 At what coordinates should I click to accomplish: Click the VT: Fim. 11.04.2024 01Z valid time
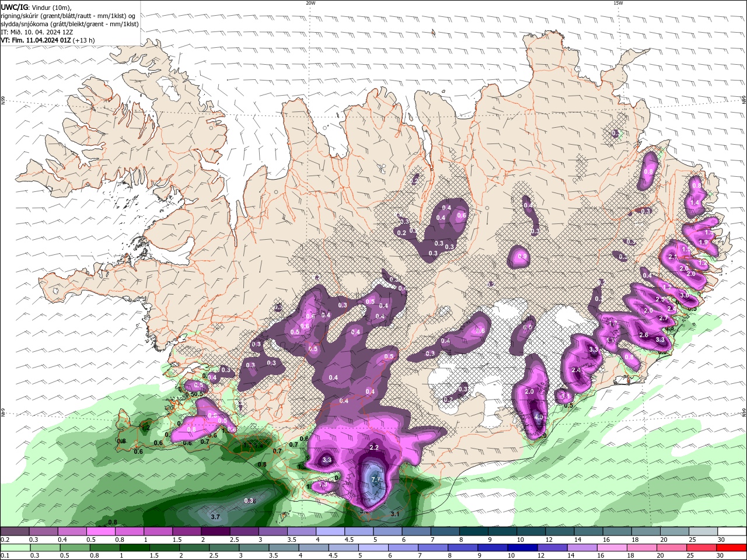coord(47,40)
